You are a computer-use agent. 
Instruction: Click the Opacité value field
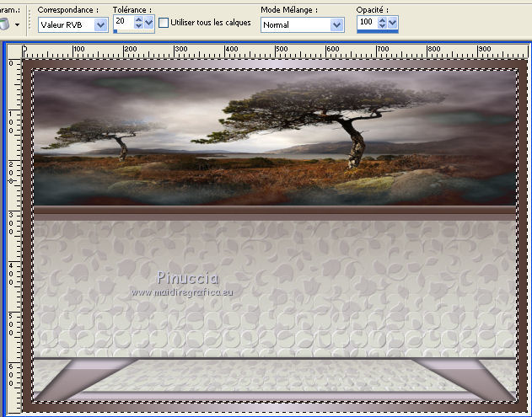367,22
